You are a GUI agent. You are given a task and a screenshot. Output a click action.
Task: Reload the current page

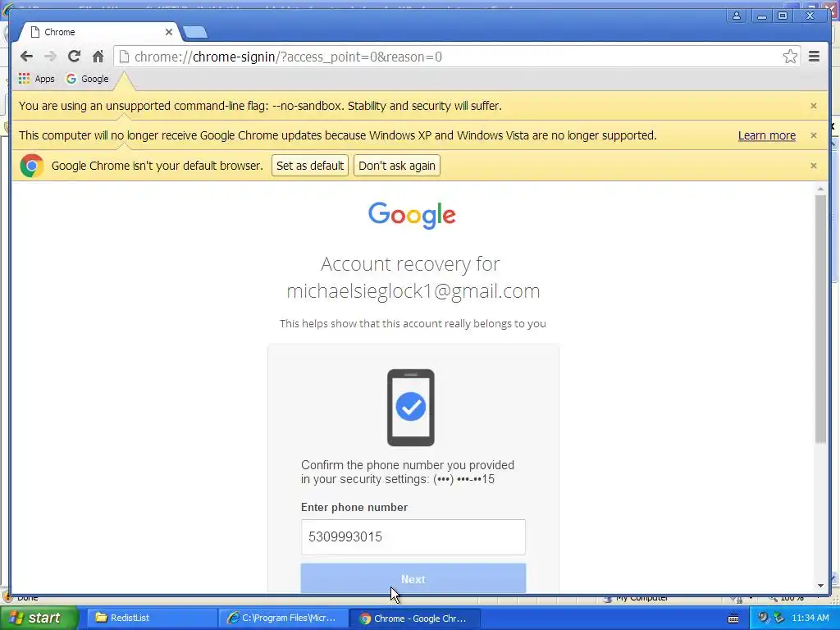74,57
